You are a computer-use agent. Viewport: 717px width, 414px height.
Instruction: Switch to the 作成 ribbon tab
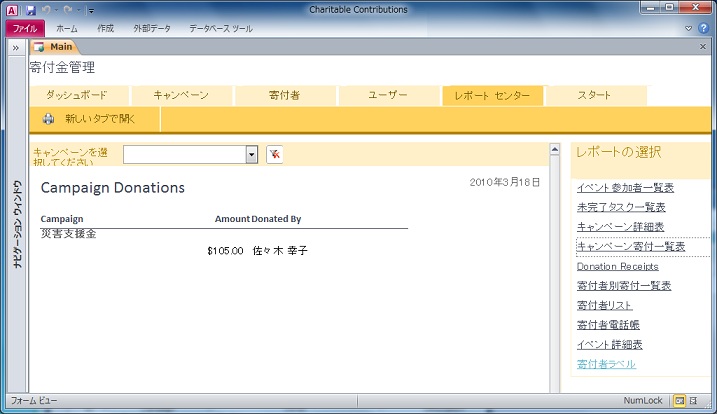pyautogui.click(x=105, y=28)
